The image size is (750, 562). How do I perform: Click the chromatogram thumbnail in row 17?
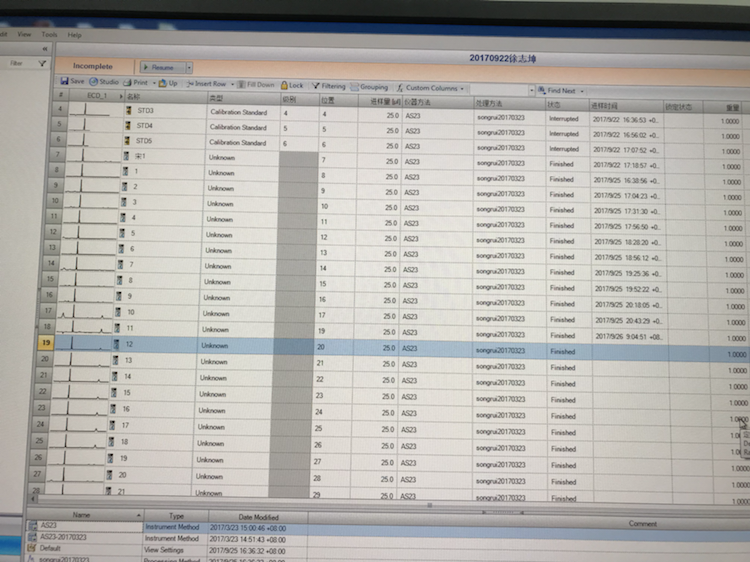coord(84,311)
